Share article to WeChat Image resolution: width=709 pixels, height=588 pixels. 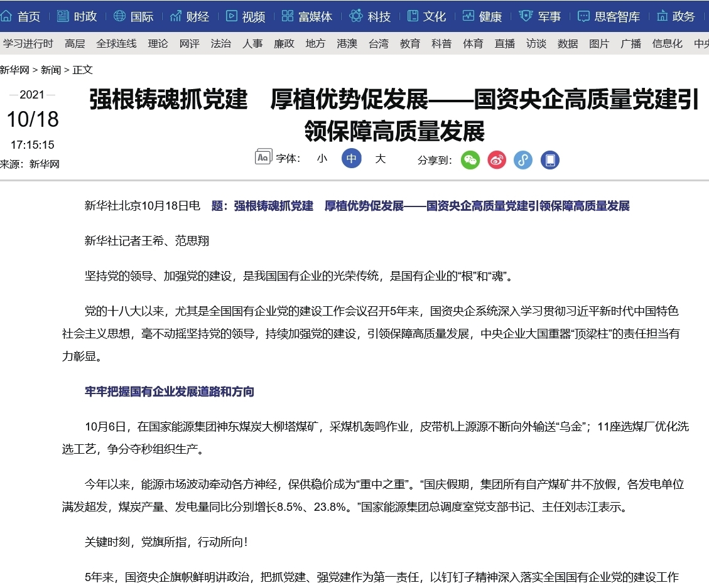point(470,160)
